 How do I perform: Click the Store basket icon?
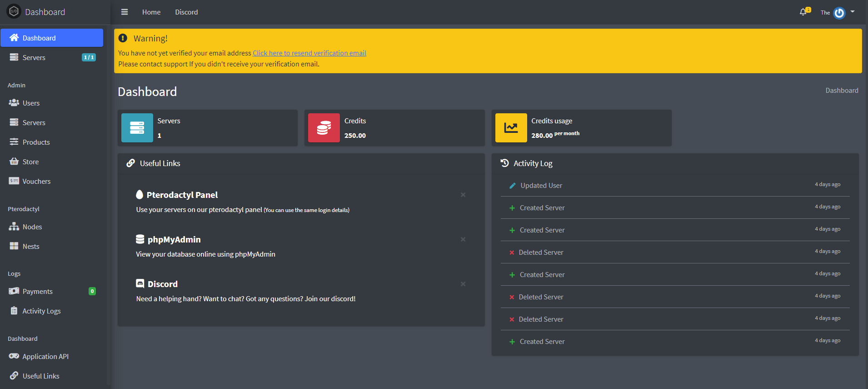[14, 162]
